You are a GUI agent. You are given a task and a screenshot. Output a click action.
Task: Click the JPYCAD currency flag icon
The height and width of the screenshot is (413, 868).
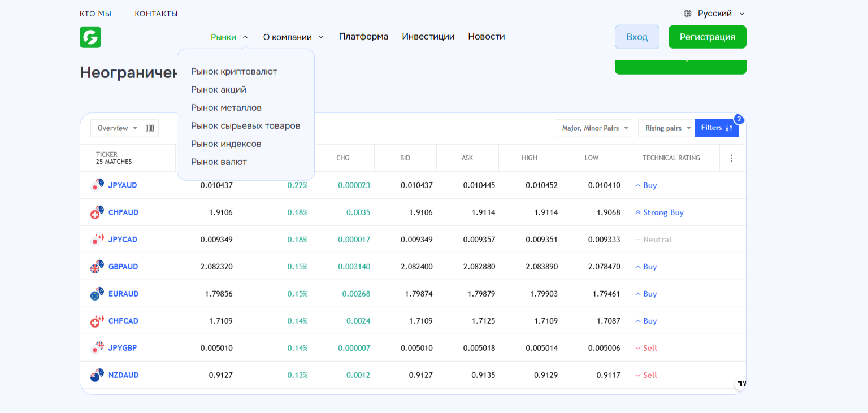[97, 240]
